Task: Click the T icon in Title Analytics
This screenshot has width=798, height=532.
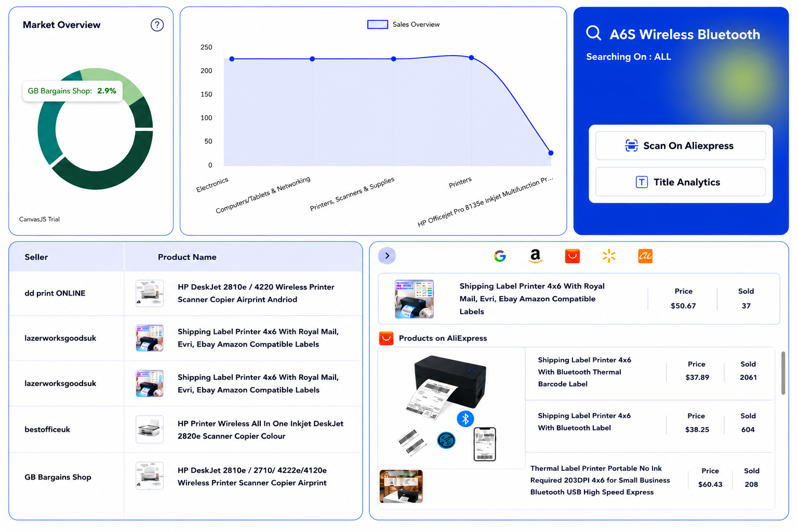Action: point(642,182)
